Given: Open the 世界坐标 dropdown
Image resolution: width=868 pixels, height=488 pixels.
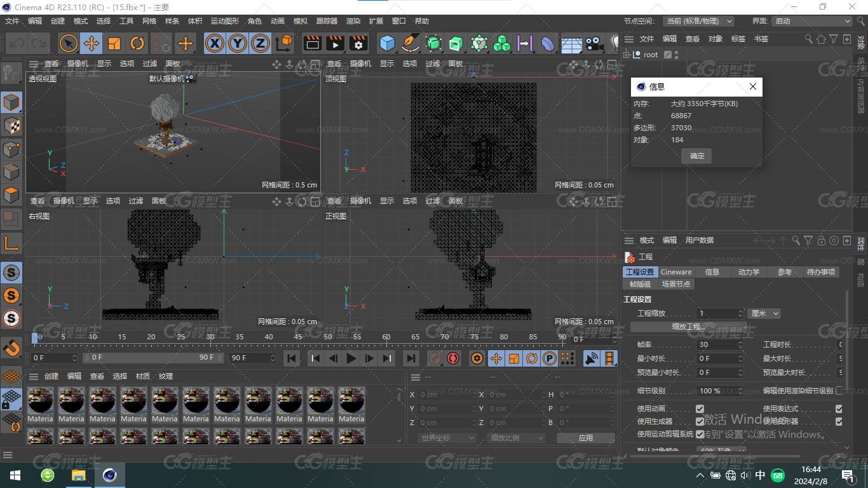Looking at the screenshot, I should (x=447, y=438).
